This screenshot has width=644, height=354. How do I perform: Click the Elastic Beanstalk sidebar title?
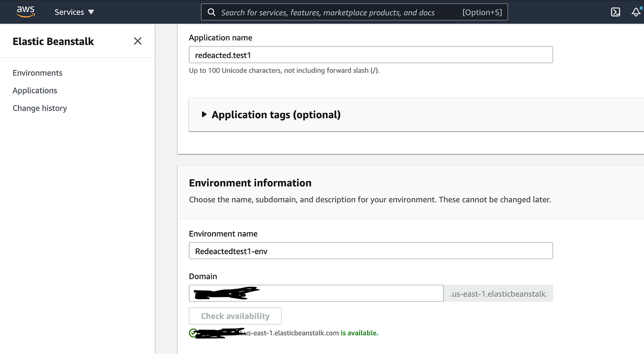pyautogui.click(x=53, y=41)
